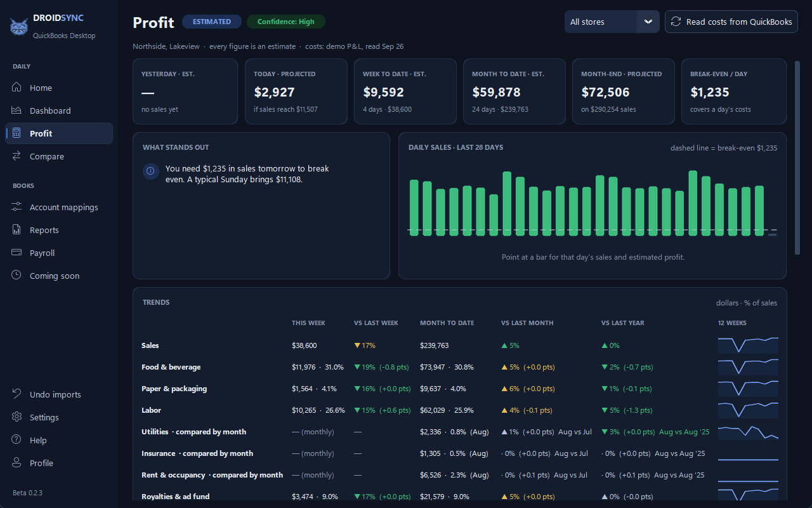Viewport: 812px width, 508px height.
Task: Go to the Compare page
Action: pos(59,156)
